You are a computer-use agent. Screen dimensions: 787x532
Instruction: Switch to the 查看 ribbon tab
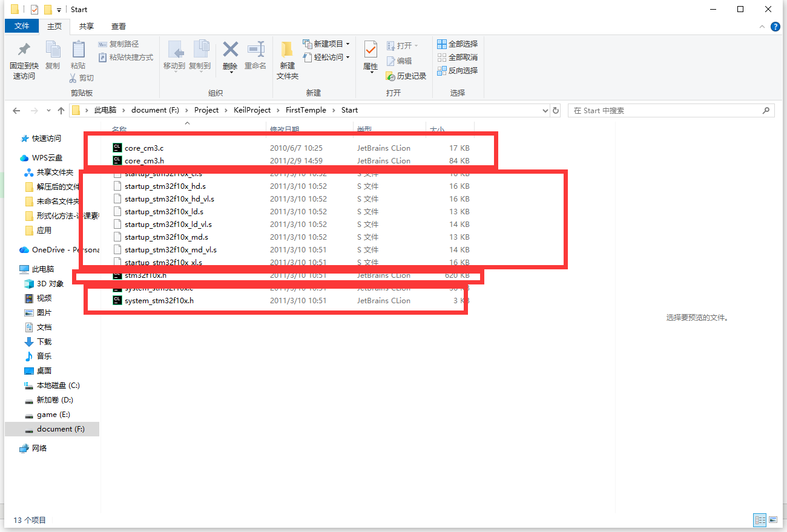(x=119, y=26)
